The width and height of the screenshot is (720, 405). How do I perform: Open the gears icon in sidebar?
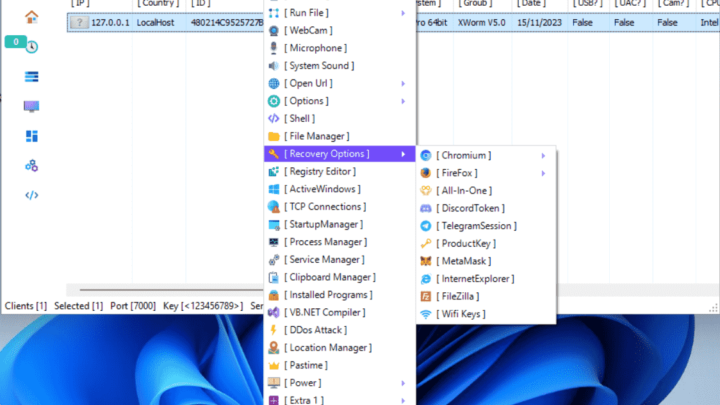(32, 165)
